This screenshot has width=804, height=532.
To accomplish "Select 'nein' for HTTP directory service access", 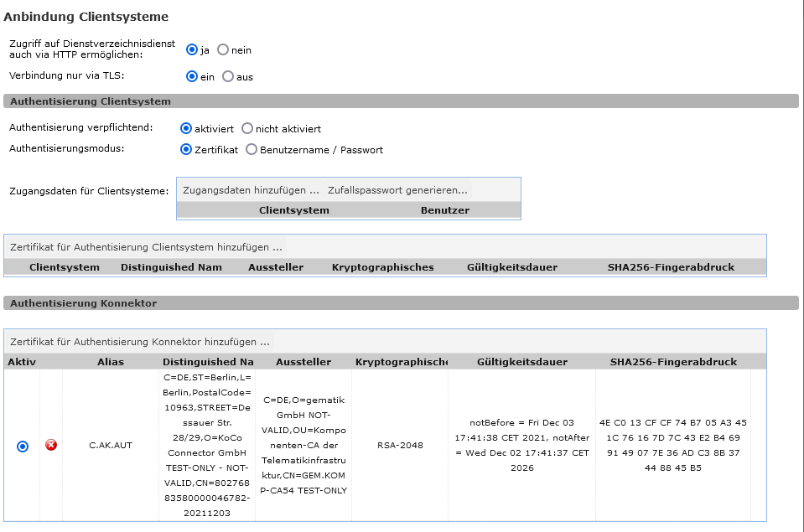I will click(x=223, y=49).
